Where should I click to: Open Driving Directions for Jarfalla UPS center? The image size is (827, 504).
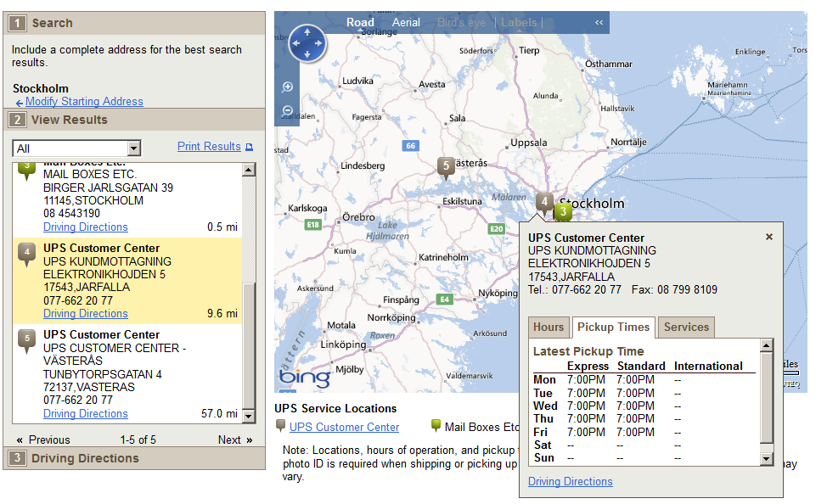86,314
